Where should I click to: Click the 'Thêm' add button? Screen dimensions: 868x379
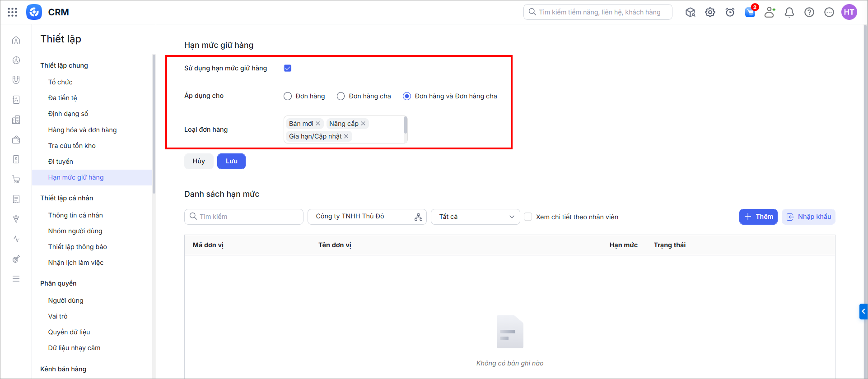pyautogui.click(x=758, y=217)
